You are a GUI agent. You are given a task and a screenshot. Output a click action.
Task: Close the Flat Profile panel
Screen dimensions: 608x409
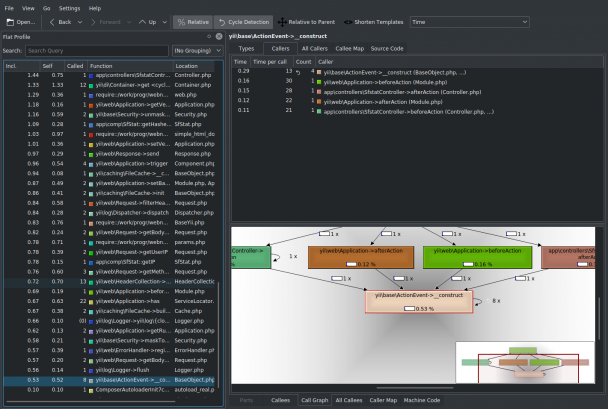(x=219, y=36)
